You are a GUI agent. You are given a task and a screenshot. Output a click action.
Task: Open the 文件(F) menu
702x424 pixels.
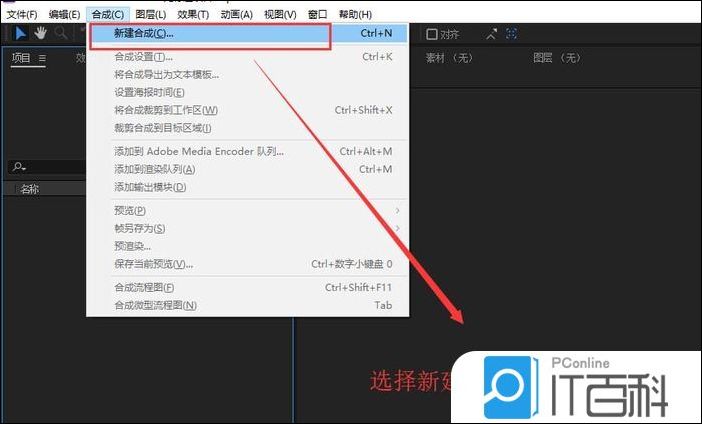coord(22,14)
